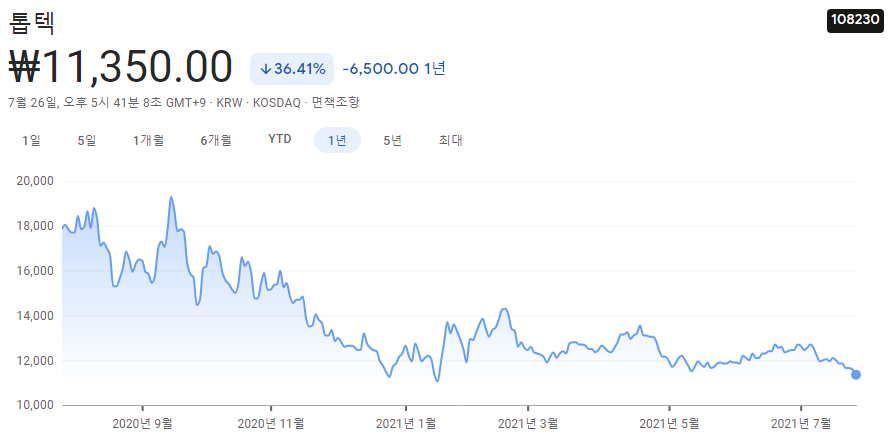Viewport: 893px width, 444px height.
Task: Click the ₩11,350.00 price value
Action: point(121,68)
